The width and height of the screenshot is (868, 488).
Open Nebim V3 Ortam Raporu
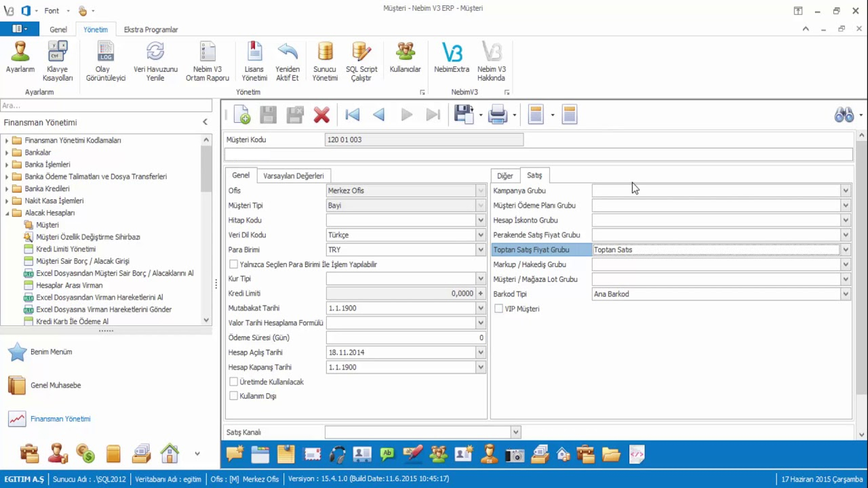[x=208, y=61]
